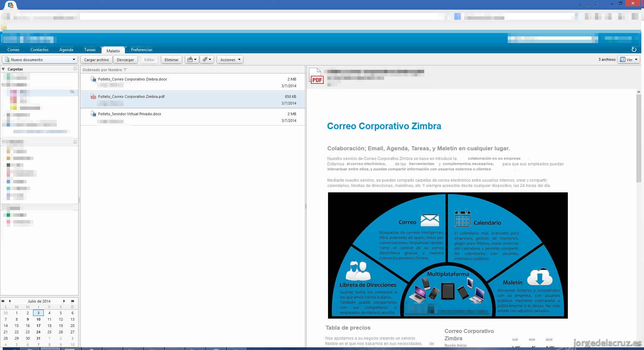Screen dimensions: 644x350
Task: Click the Eliminar button
Action: point(171,60)
